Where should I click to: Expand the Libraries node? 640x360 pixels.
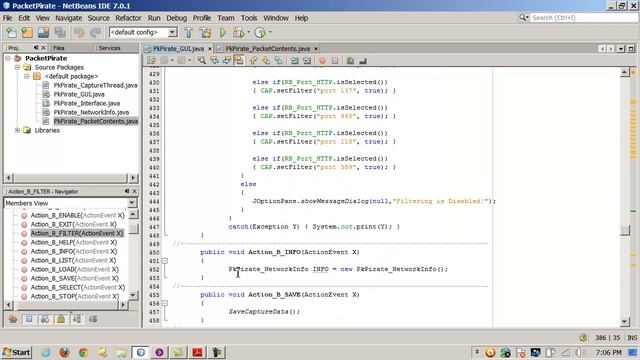17,130
